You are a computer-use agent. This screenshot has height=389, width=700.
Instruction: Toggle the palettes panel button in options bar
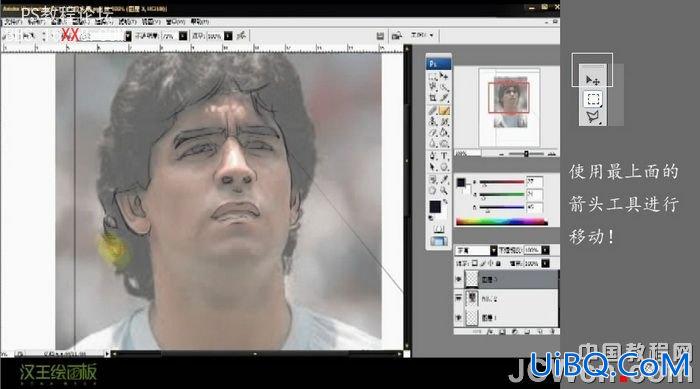point(379,36)
